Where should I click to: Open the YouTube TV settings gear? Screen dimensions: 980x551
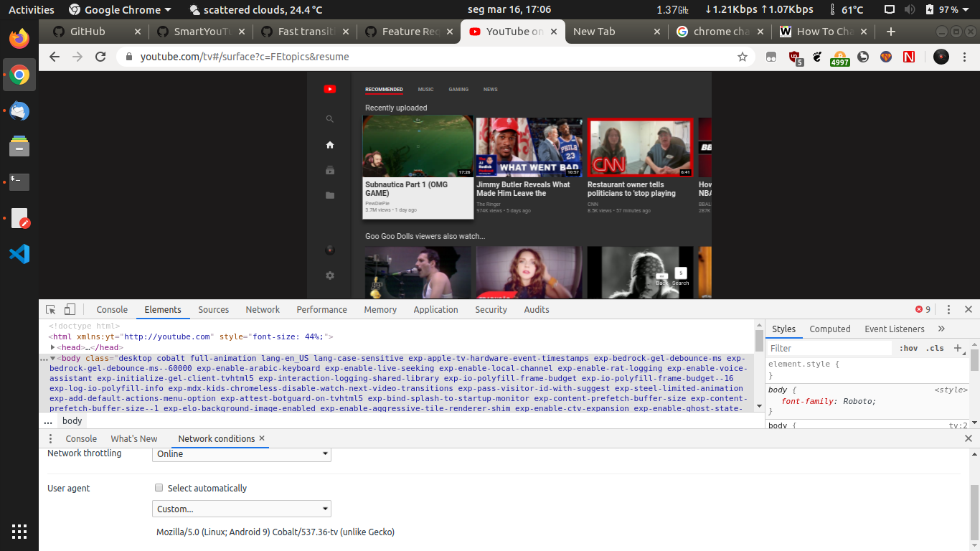[330, 275]
